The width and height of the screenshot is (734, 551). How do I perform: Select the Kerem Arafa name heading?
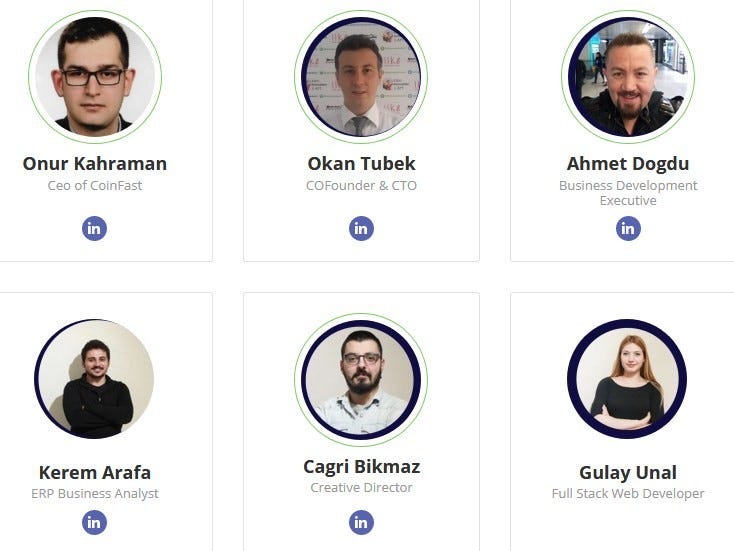pyautogui.click(x=95, y=472)
